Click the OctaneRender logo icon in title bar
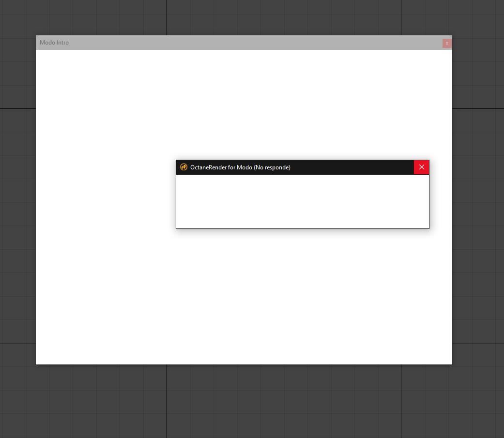Image resolution: width=504 pixels, height=438 pixels. point(183,167)
